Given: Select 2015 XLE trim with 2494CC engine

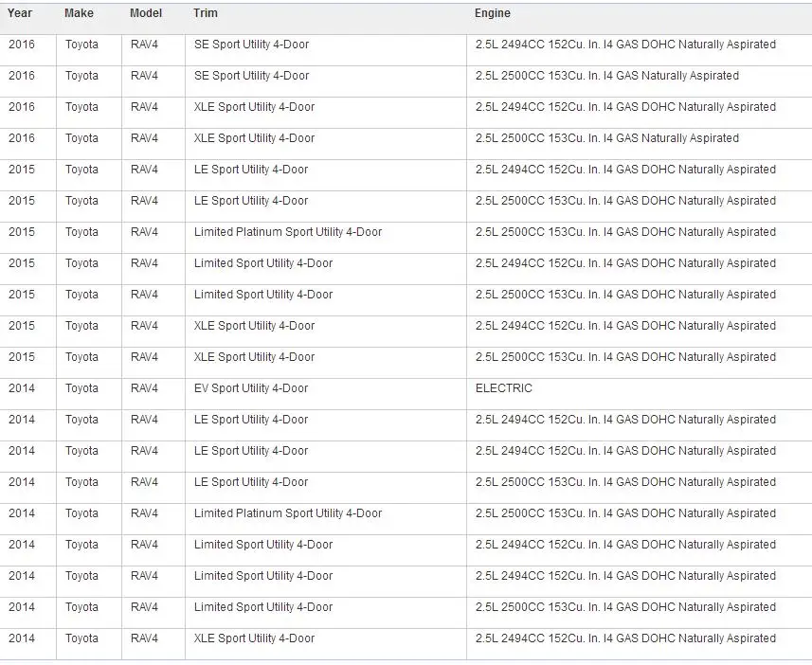Looking at the screenshot, I should coord(254,325).
